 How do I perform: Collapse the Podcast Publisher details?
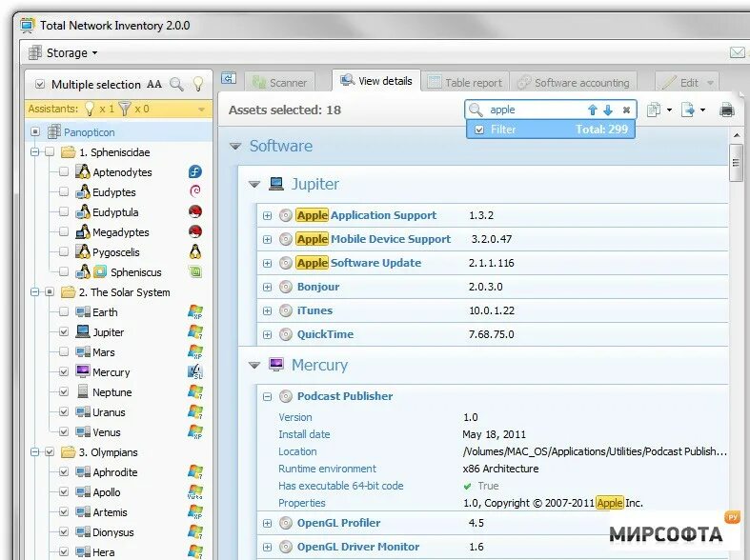coord(267,396)
